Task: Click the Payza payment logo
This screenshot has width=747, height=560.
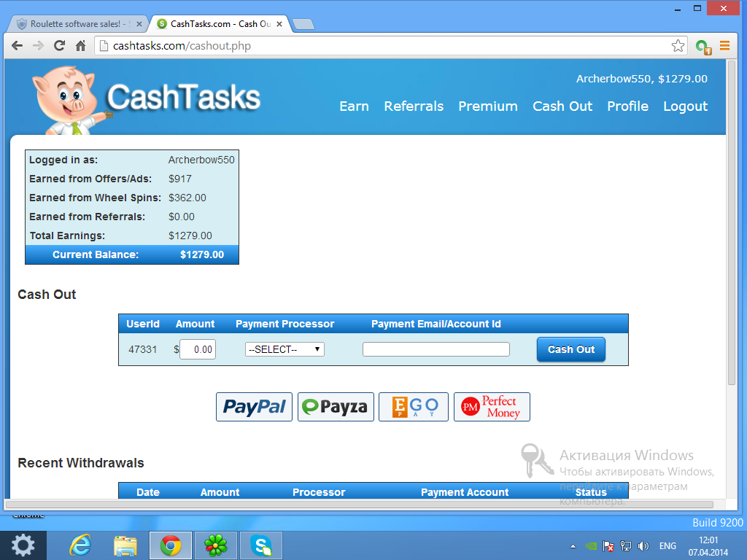Action: (x=336, y=407)
